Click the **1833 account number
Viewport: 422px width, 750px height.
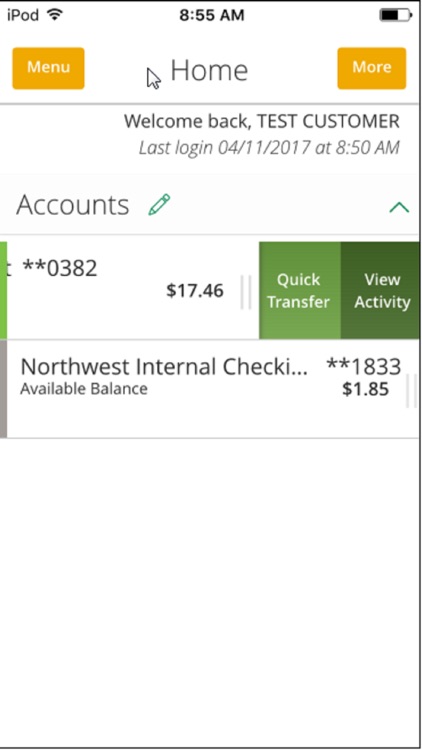tap(364, 366)
